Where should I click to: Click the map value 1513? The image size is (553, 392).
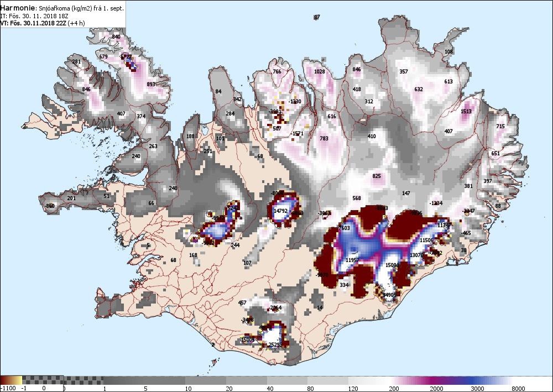(x=466, y=111)
